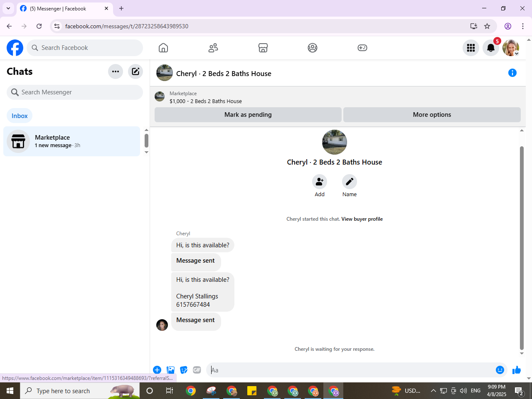Viewport: 532px width, 399px height.
Task: Click install app icon in address bar
Action: point(474,26)
